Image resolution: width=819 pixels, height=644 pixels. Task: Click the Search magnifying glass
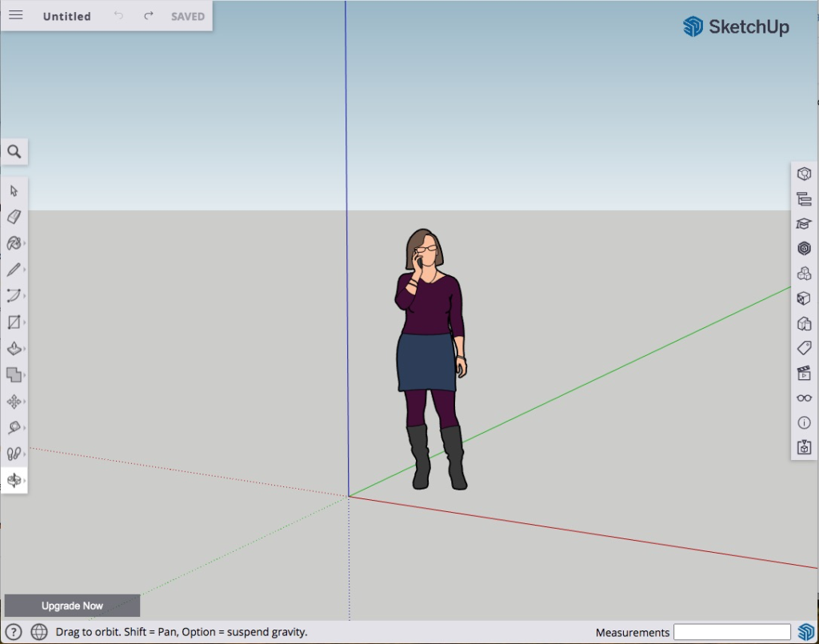(x=14, y=151)
